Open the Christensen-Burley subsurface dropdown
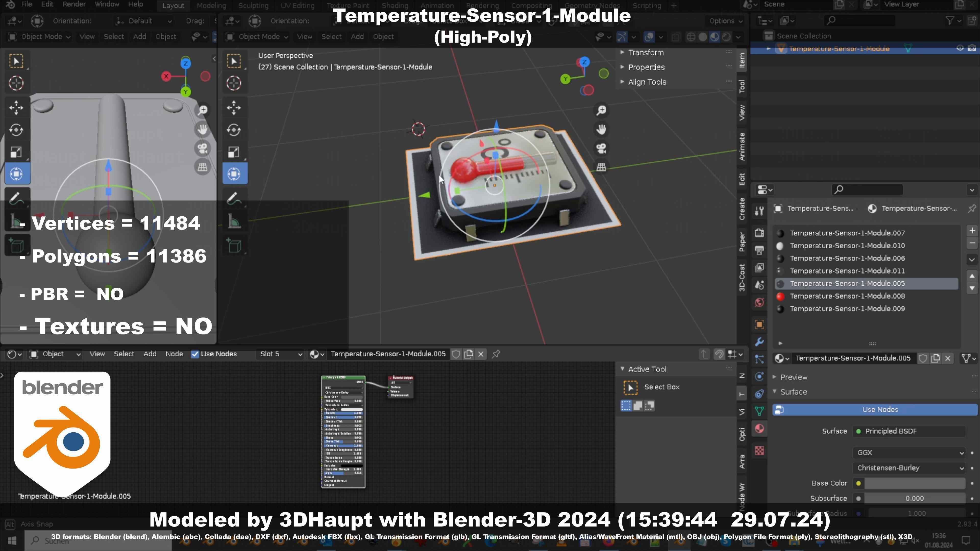This screenshot has width=980, height=551. click(909, 468)
